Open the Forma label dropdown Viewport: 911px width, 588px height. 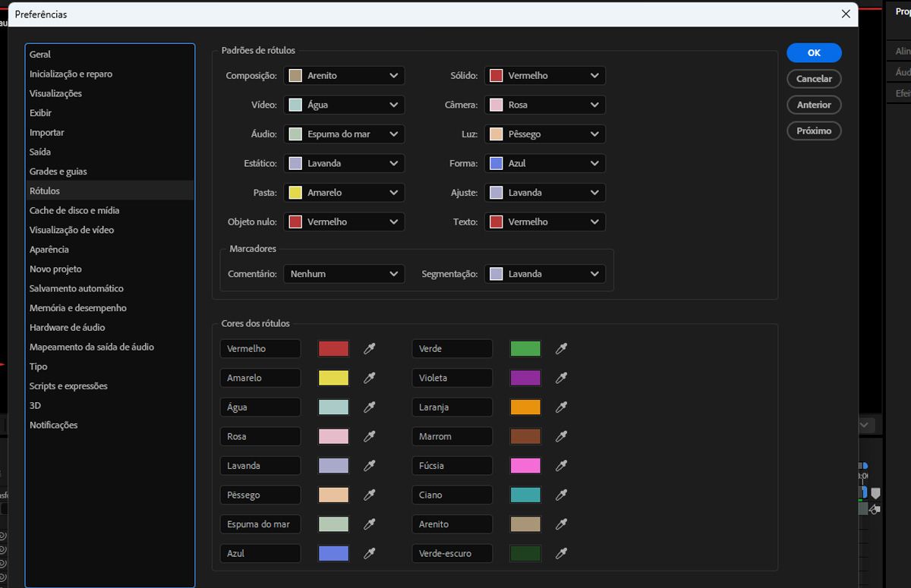(545, 163)
